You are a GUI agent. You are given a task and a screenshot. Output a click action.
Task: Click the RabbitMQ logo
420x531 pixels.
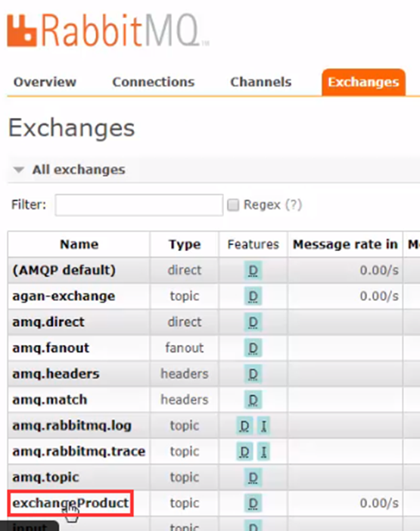tap(107, 30)
